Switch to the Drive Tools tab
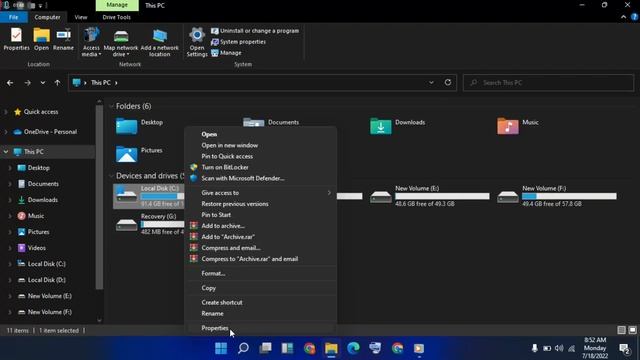This screenshot has height=360, width=640. tap(117, 17)
